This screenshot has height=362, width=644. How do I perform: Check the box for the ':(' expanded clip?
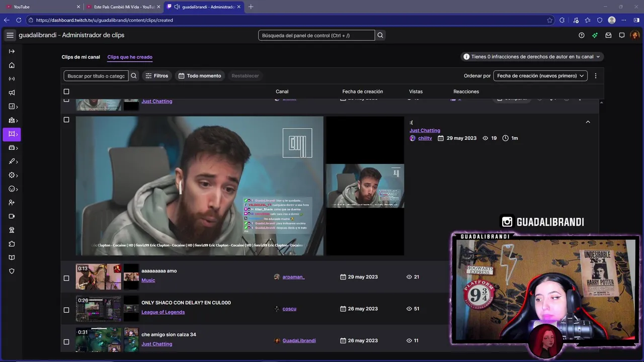point(66,120)
